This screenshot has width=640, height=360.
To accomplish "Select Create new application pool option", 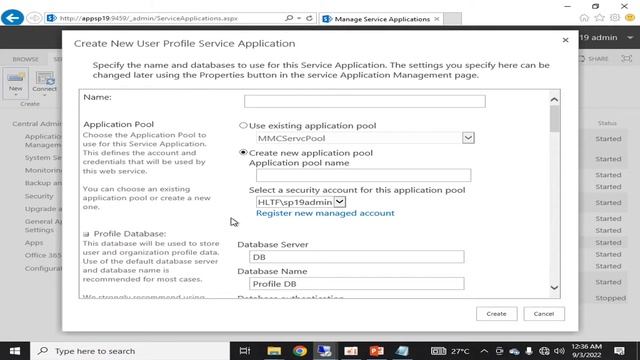I will click(x=243, y=153).
